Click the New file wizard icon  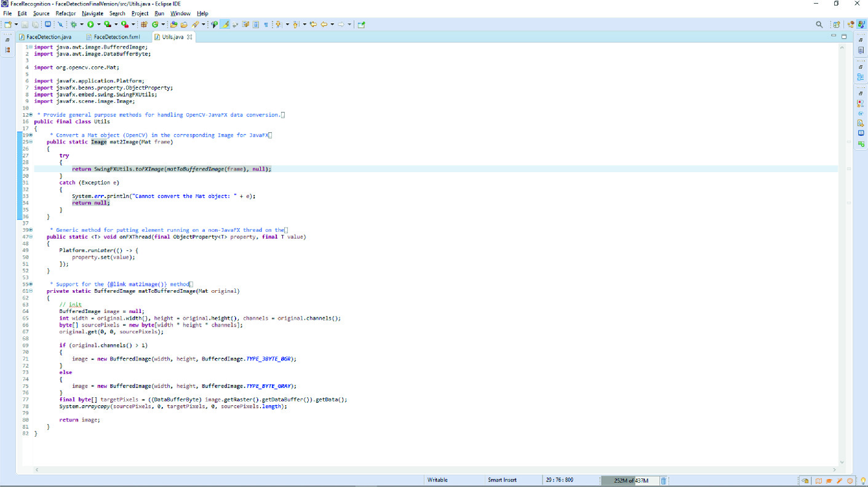pos(8,25)
